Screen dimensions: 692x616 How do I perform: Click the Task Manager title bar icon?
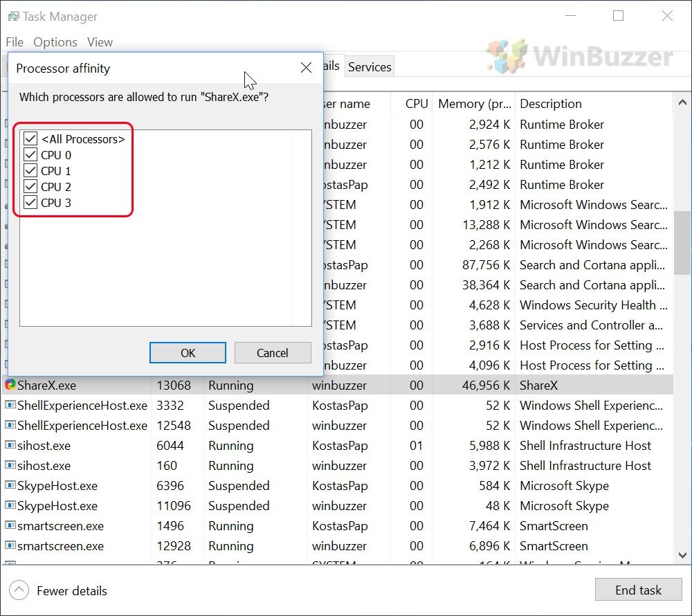coord(14,17)
